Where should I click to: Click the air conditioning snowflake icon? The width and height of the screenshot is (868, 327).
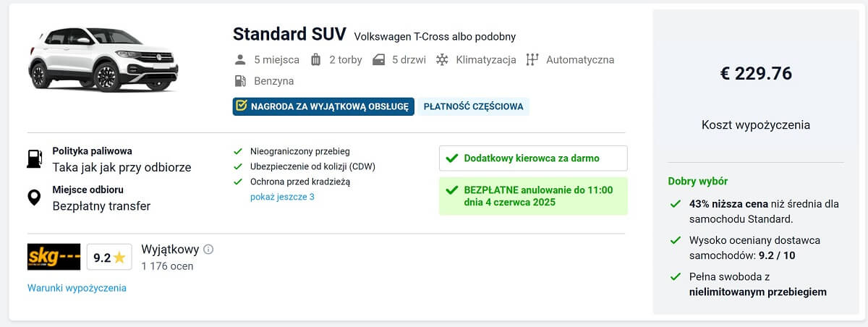441,60
